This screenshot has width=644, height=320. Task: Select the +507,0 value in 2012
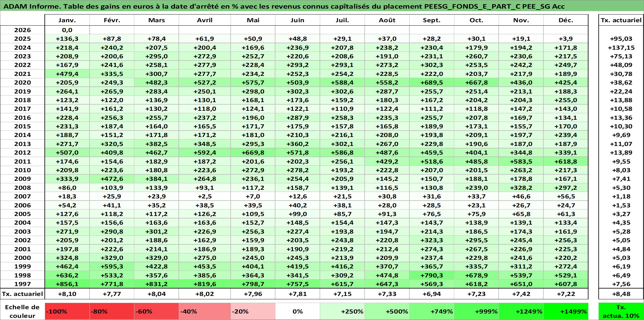[x=67, y=152]
